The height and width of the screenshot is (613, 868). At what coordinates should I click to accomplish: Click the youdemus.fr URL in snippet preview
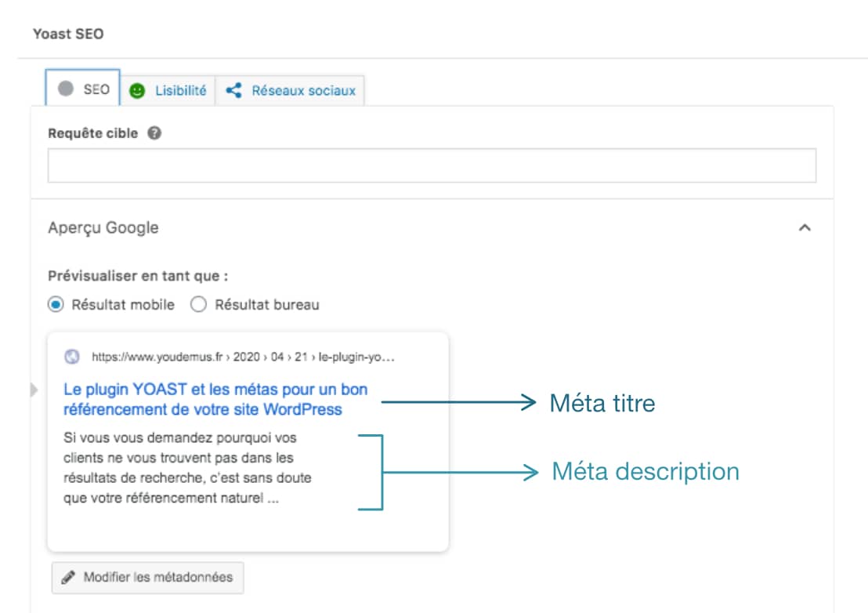243,357
